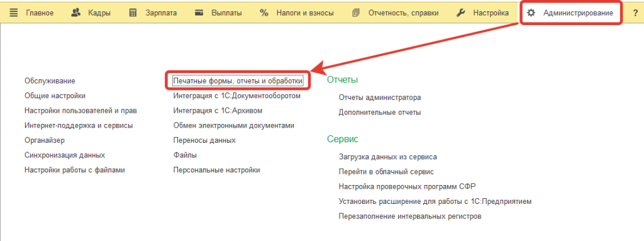Choose Отчеты администратора

tap(380, 98)
